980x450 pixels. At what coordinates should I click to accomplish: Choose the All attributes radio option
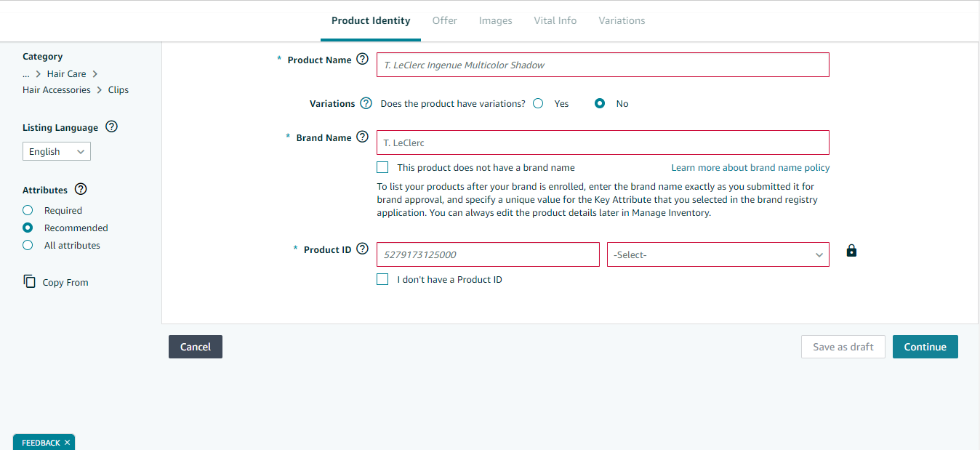[28, 245]
